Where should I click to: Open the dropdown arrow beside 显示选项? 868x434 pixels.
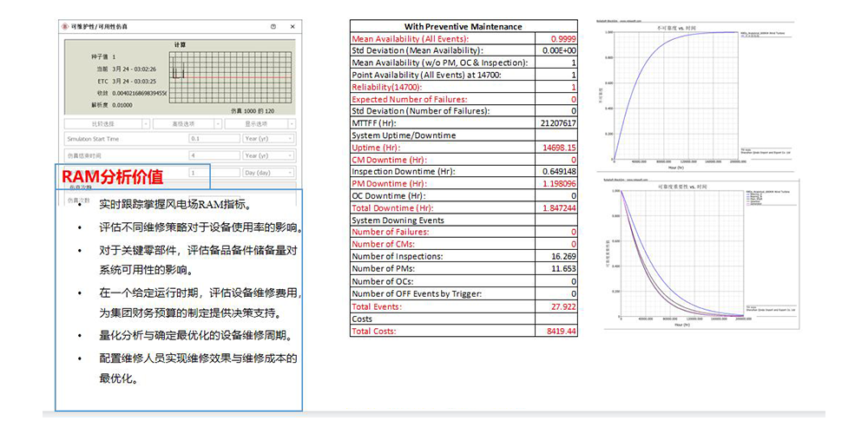(292, 124)
